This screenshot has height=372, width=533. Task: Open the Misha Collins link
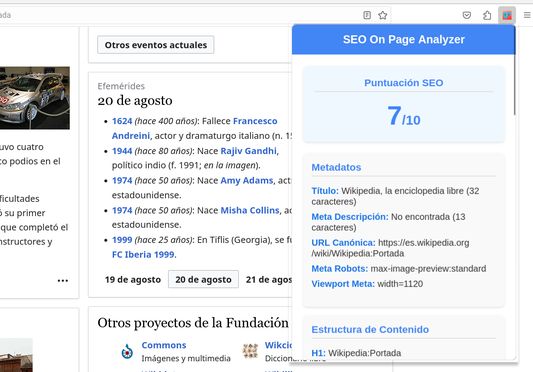tap(250, 210)
